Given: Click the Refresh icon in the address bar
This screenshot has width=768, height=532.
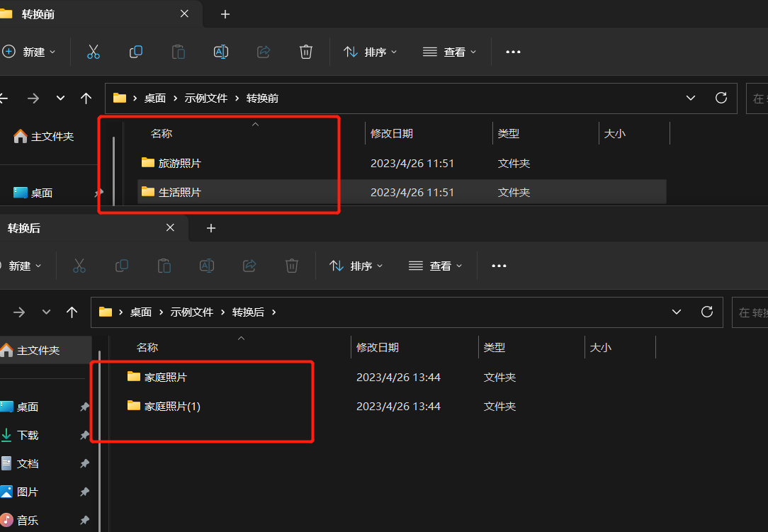Looking at the screenshot, I should [721, 98].
